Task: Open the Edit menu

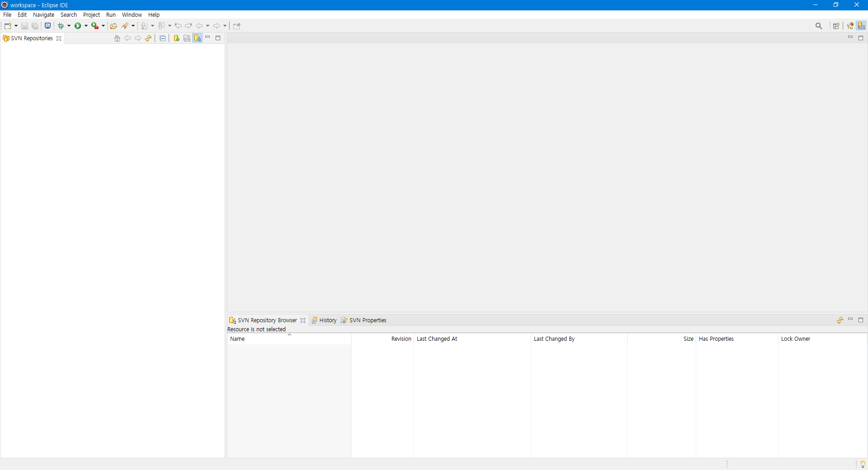Action: coord(22,15)
